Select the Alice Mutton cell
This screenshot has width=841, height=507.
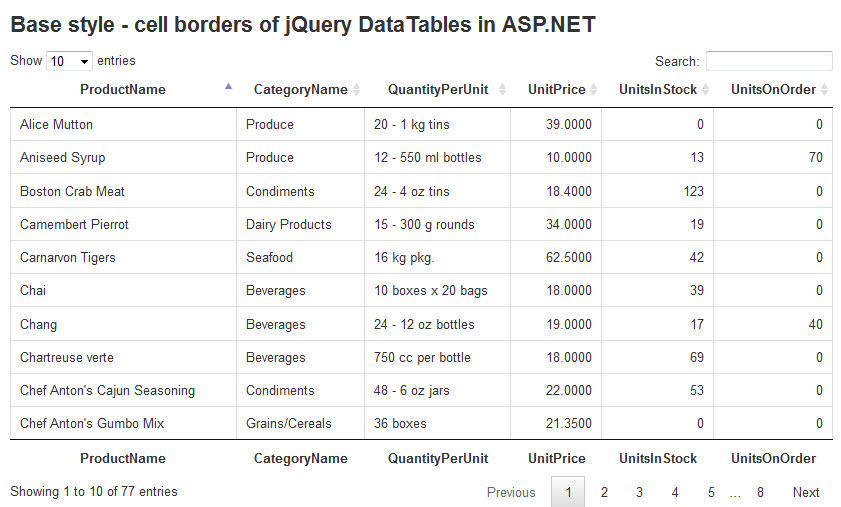123,124
